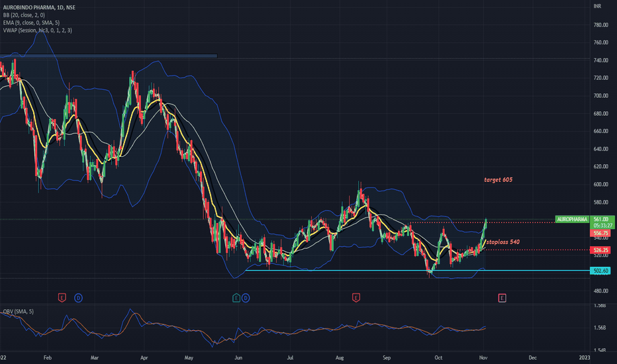Viewport: 617px width, 364px height.
Task: Click the red 526.25 price label
Action: click(600, 250)
